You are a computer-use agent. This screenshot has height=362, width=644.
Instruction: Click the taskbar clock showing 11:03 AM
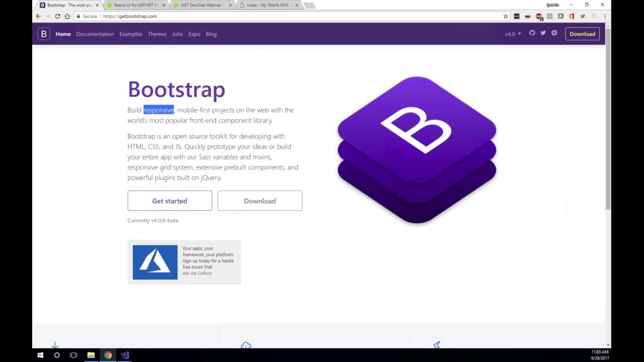[x=600, y=355]
